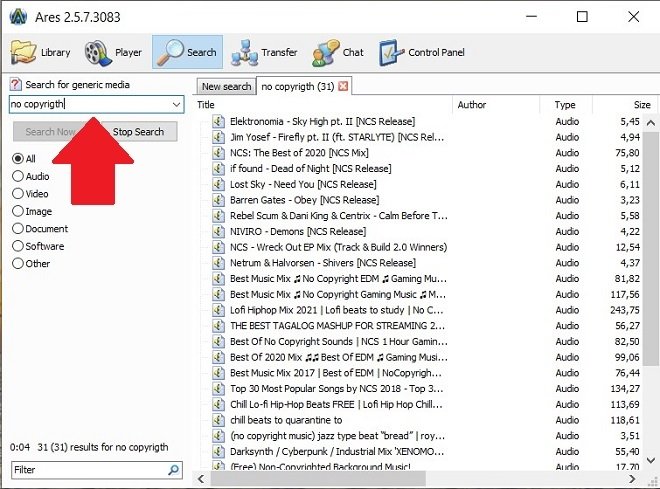Click audio icon of THE BEST TAGALOG MASHUP
Image resolution: width=660 pixels, height=489 pixels.
218,326
